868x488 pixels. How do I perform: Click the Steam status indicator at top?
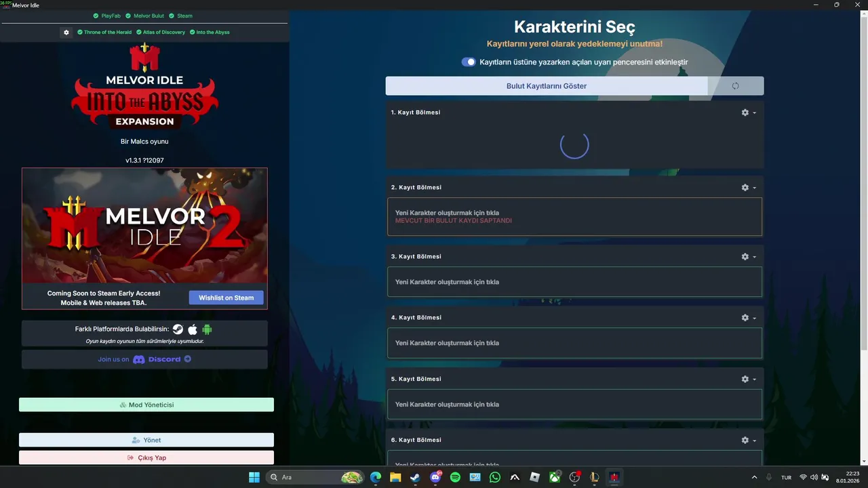click(180, 16)
